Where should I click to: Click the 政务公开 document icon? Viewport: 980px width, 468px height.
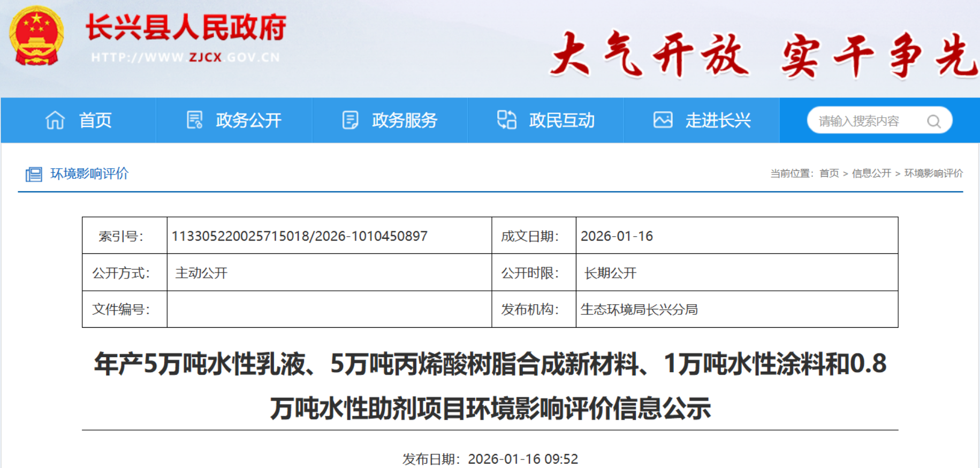pyautogui.click(x=194, y=120)
